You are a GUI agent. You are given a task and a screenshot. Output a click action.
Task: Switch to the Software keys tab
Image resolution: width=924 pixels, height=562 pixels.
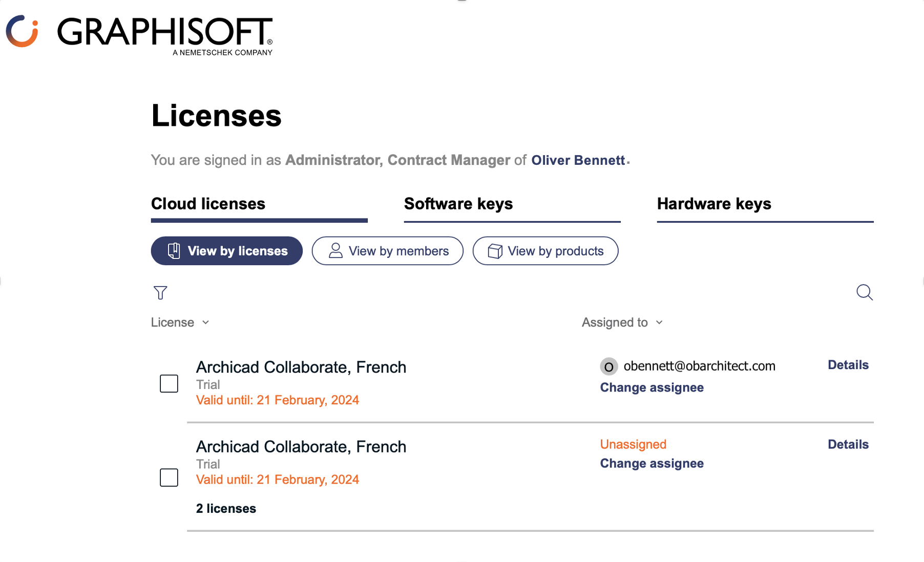click(x=458, y=204)
